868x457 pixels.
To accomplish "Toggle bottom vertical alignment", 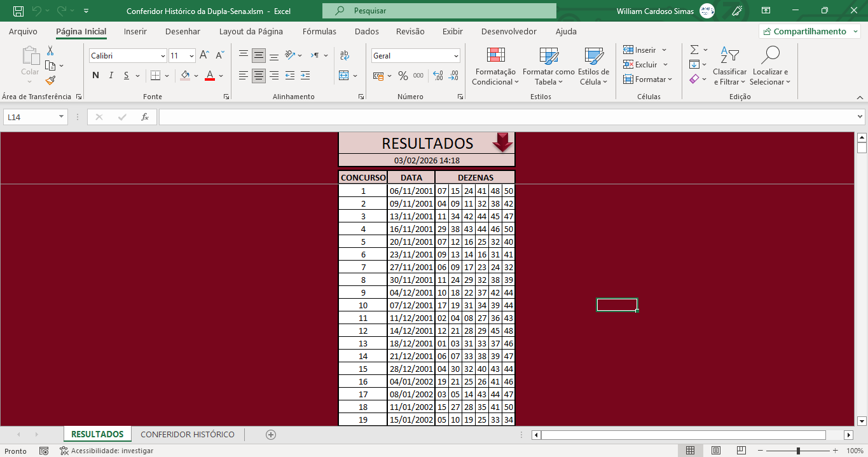I will 274,55.
